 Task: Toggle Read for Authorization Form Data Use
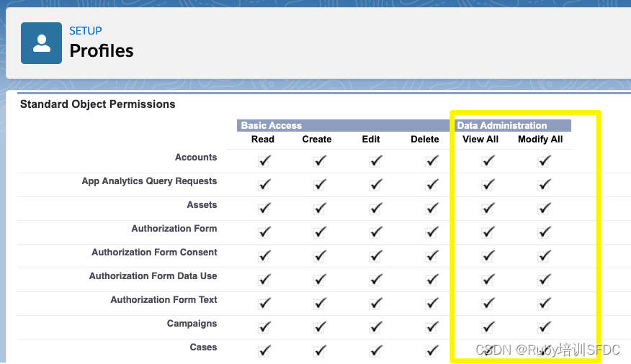click(264, 280)
